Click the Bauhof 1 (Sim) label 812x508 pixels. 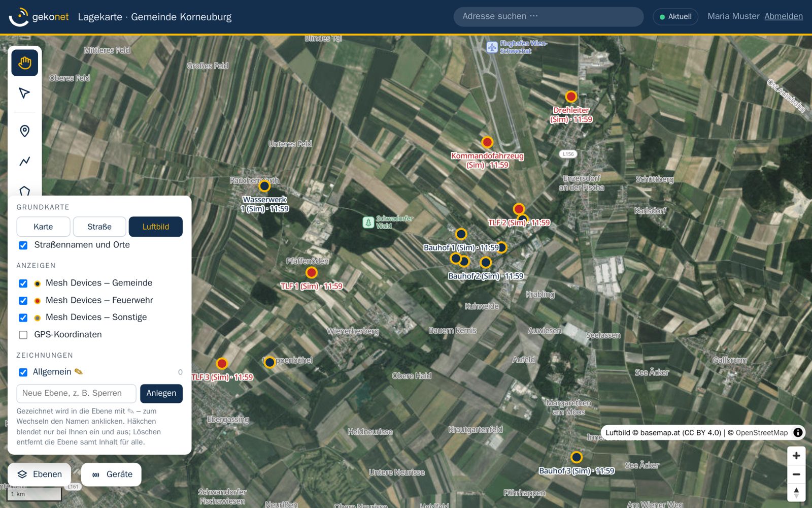(461, 247)
